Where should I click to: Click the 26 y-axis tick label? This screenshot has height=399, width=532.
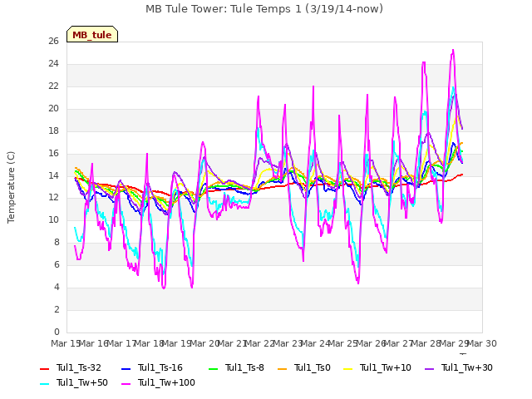click(x=53, y=42)
